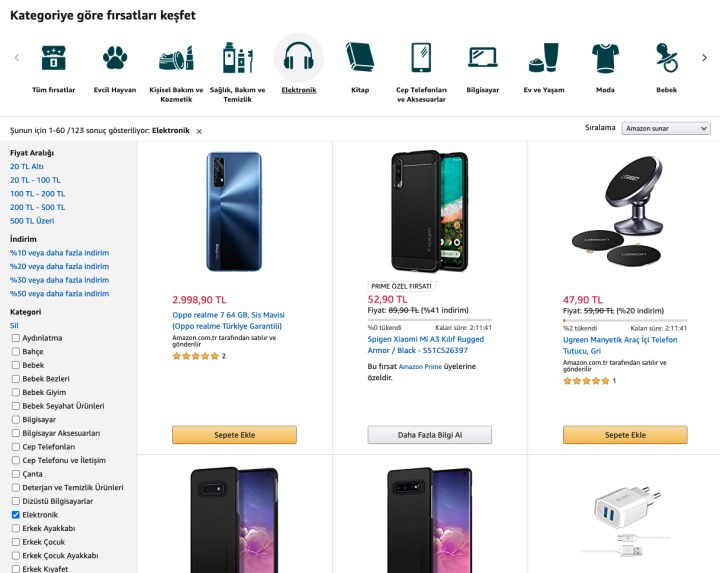Open the Tüm fırsatlar category icon
This screenshot has width=720, height=573.
tap(54, 58)
